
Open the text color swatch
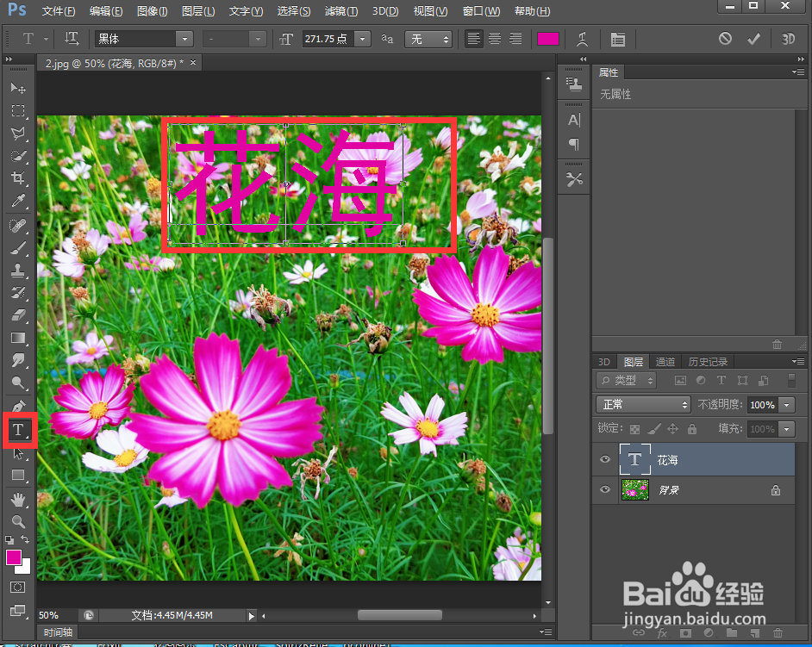pyautogui.click(x=548, y=39)
